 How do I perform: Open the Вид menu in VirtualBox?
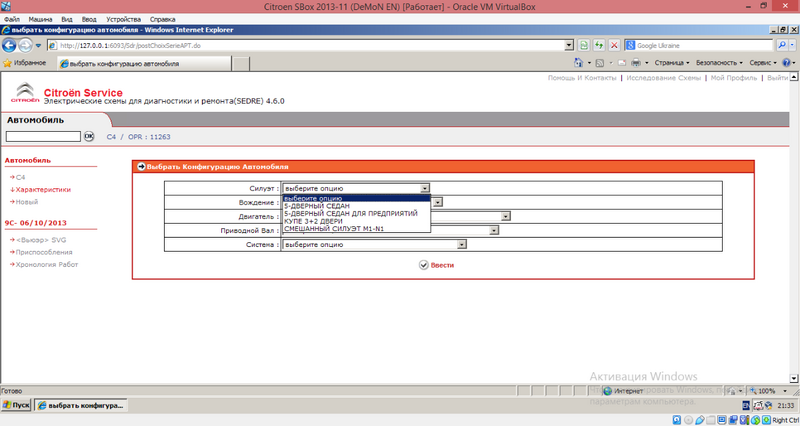[x=66, y=19]
